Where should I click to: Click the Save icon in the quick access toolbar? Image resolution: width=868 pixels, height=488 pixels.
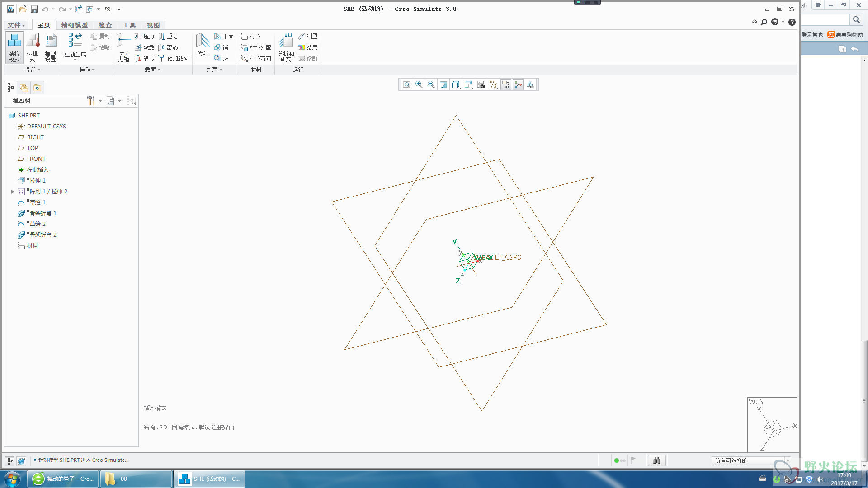[x=34, y=9]
